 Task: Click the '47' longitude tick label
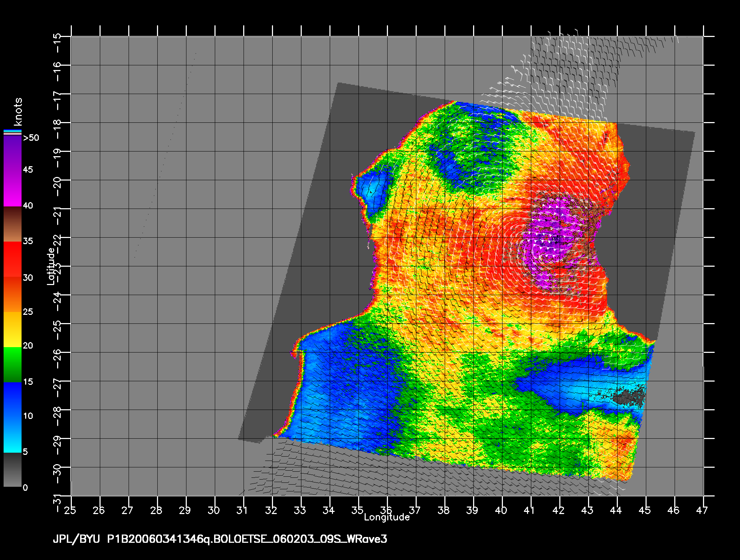coord(702,510)
